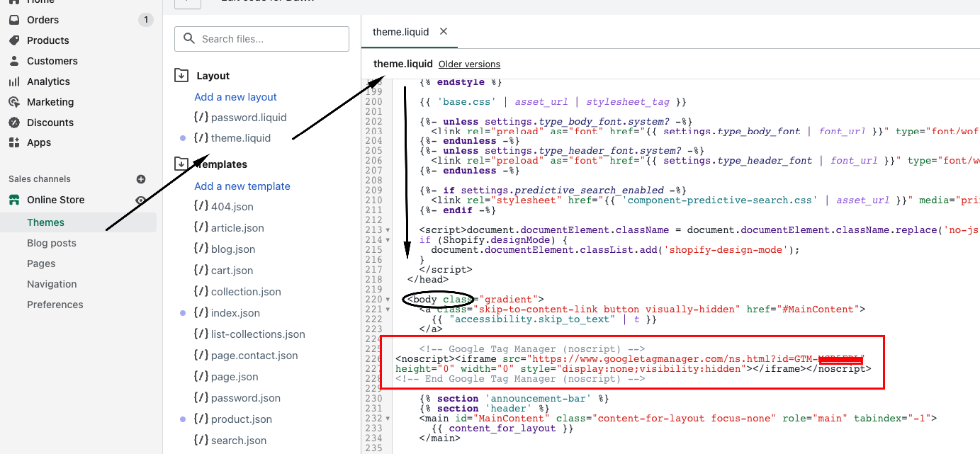This screenshot has height=454, width=980.
Task: Open 404.json template
Action: [x=232, y=207]
